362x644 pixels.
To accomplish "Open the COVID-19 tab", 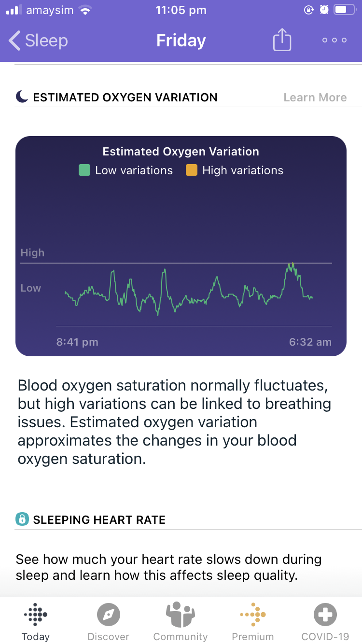I will 325,622.
